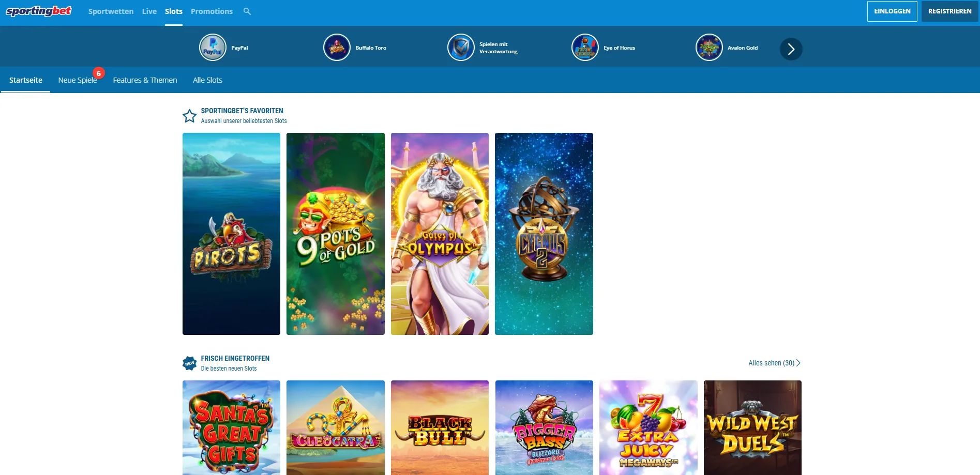Click the NEW badge beside Frisch Eingetroffen
The image size is (980, 475).
click(189, 363)
